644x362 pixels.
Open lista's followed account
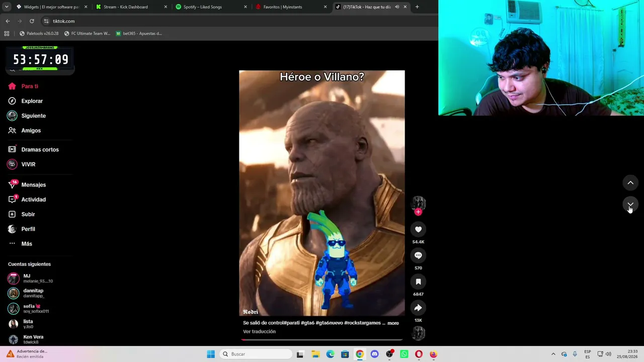pos(21,324)
